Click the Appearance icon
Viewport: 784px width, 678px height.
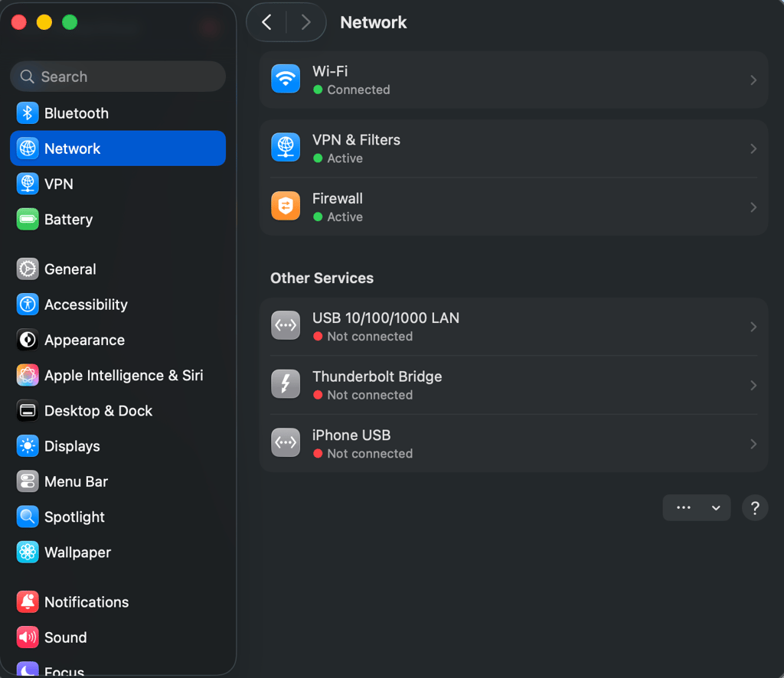pos(28,340)
